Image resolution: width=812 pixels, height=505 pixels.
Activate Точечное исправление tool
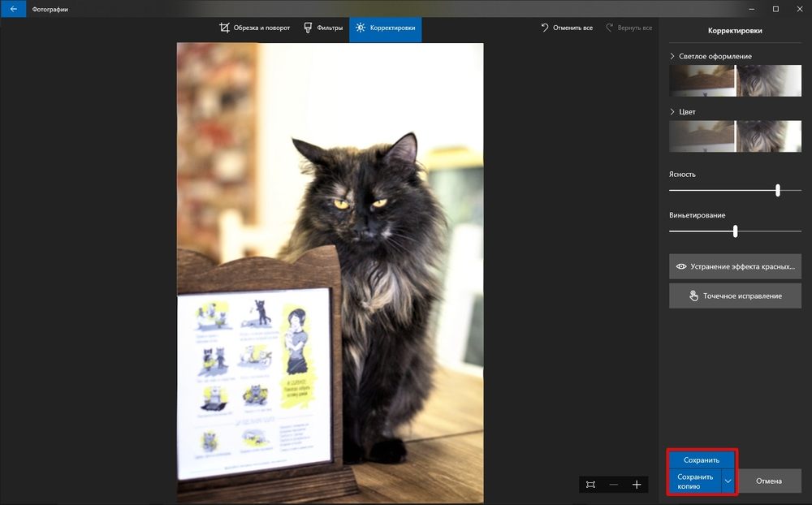click(x=735, y=296)
